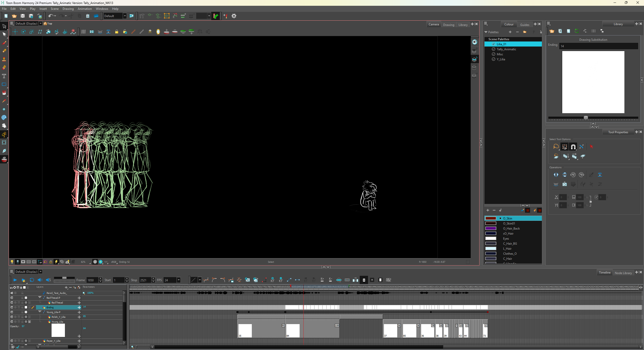This screenshot has width=644, height=350.
Task: Open the Default workspace dropdown
Action: tap(125, 16)
